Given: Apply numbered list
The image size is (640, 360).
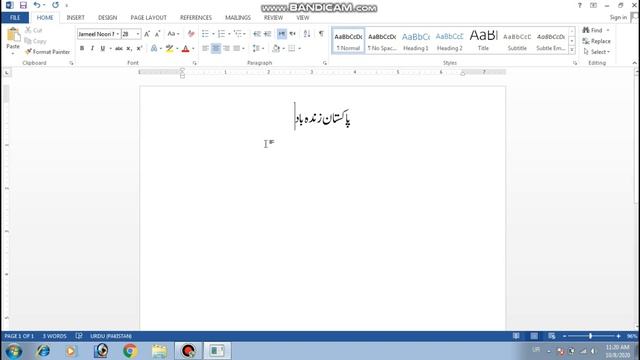Looking at the screenshot, I should [221, 34].
